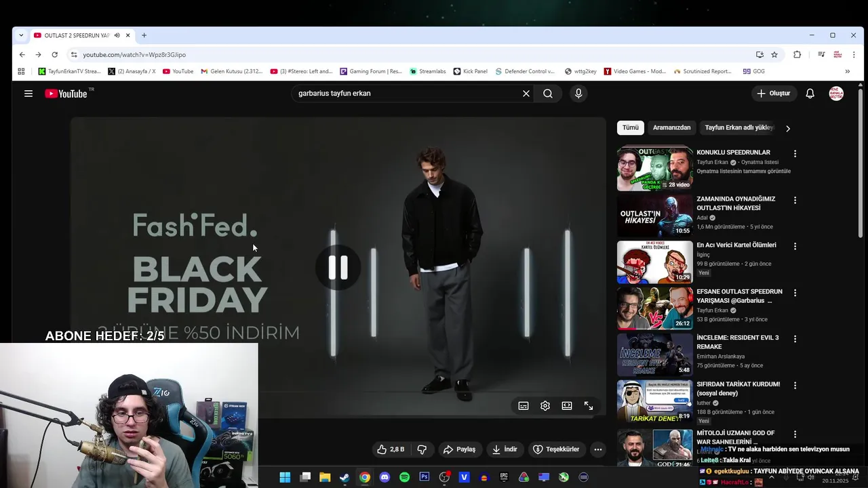The height and width of the screenshot is (488, 868).
Task: Select the Tayfun Erkan adlı yükleyici chip
Action: tap(738, 127)
